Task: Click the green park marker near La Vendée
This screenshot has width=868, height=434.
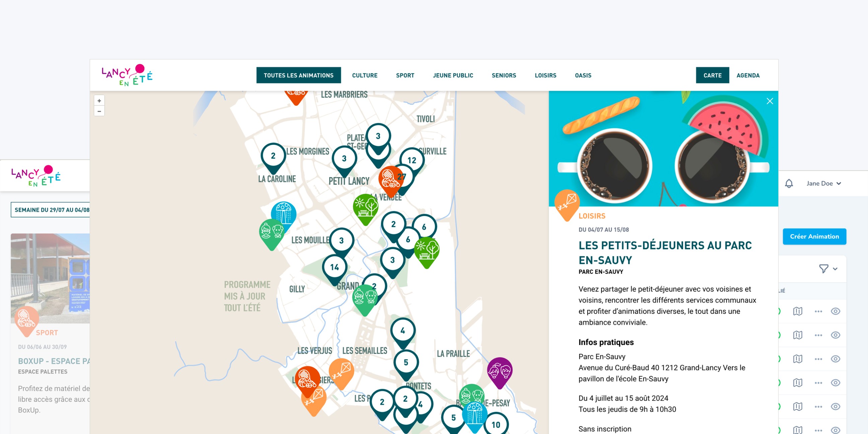Action: pos(365,207)
